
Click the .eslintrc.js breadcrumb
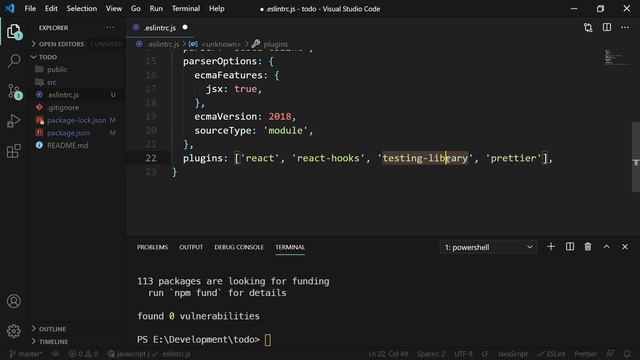pyautogui.click(x=158, y=44)
